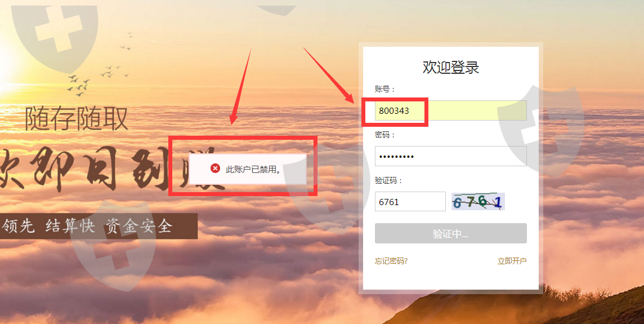This screenshot has height=324, width=644.
Task: Click into the 密码 password field
Action: (x=450, y=156)
